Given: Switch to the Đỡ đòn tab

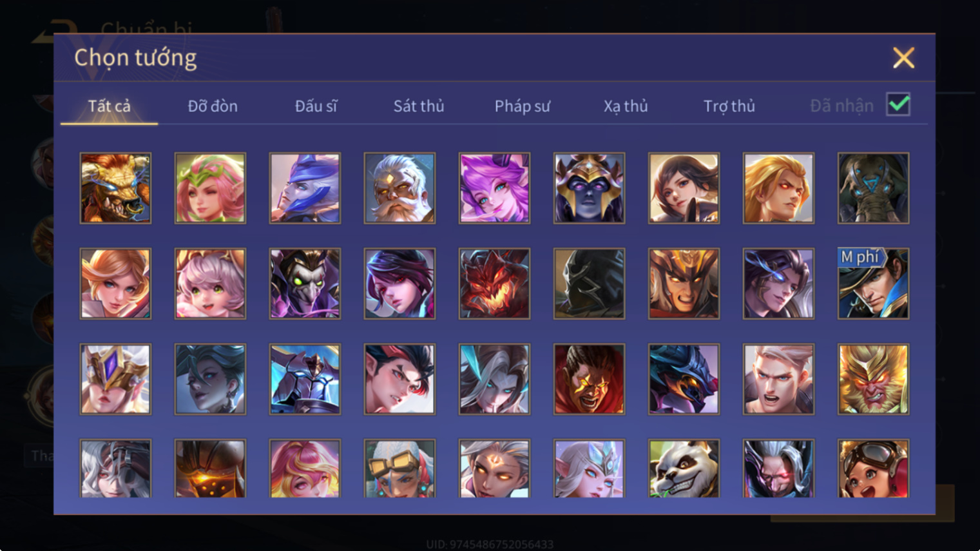Looking at the screenshot, I should (213, 106).
